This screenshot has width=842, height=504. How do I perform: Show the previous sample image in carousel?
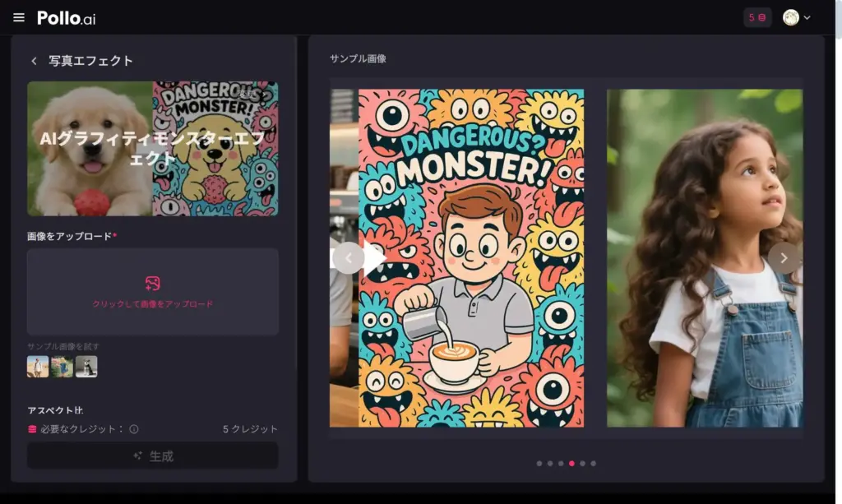348,258
